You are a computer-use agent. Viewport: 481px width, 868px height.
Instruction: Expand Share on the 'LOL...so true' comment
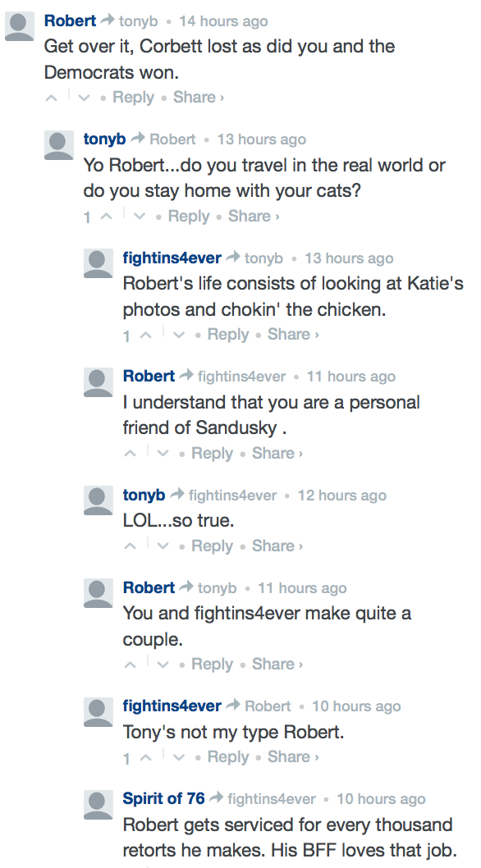(x=274, y=546)
